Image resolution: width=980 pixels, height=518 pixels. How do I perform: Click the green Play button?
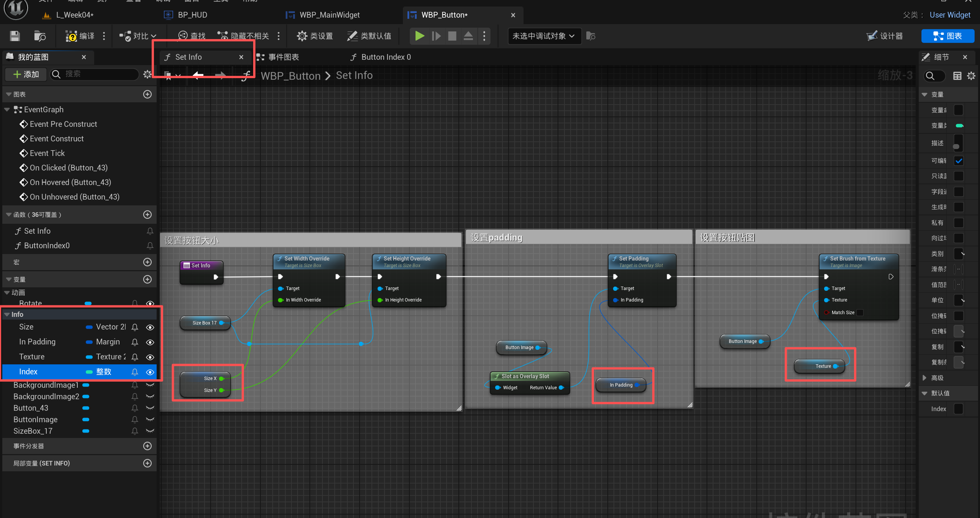click(x=419, y=36)
